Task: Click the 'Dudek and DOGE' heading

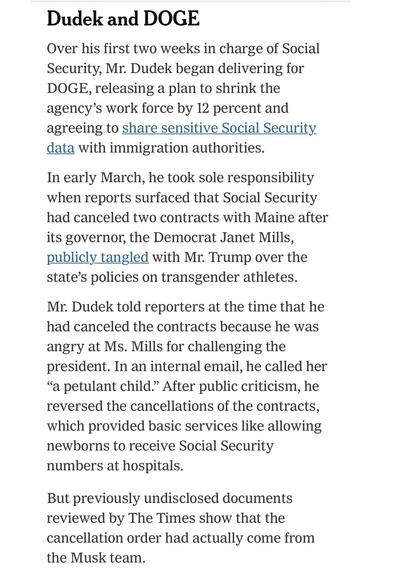Action: click(x=123, y=18)
